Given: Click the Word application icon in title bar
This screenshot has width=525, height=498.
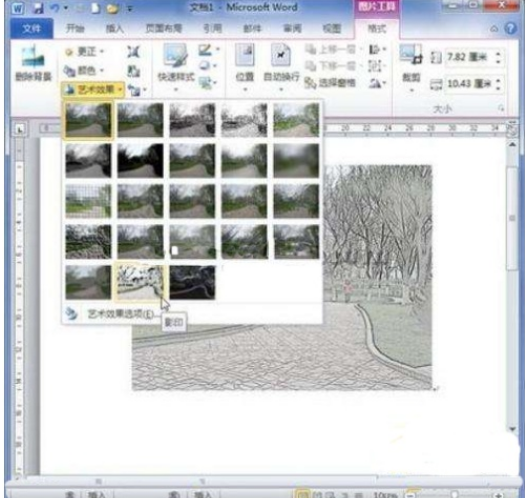Looking at the screenshot, I should point(18,9).
